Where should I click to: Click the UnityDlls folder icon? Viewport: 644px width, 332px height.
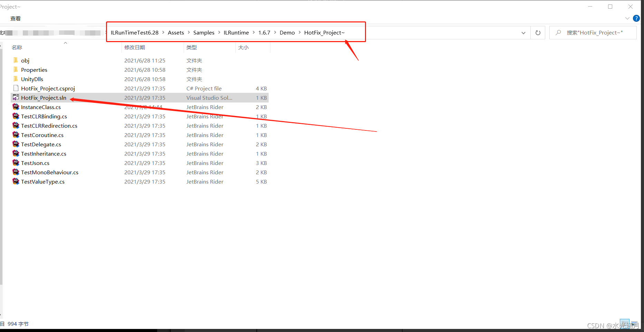point(16,79)
